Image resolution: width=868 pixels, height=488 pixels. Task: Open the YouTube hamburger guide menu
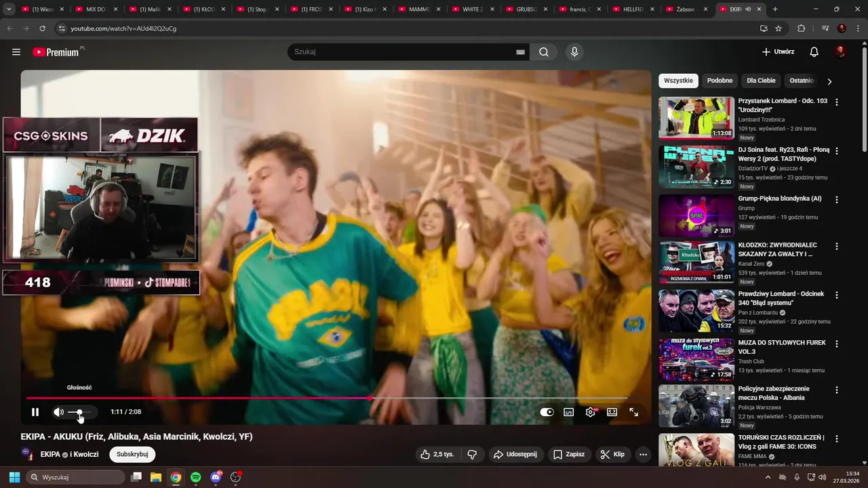(x=16, y=52)
